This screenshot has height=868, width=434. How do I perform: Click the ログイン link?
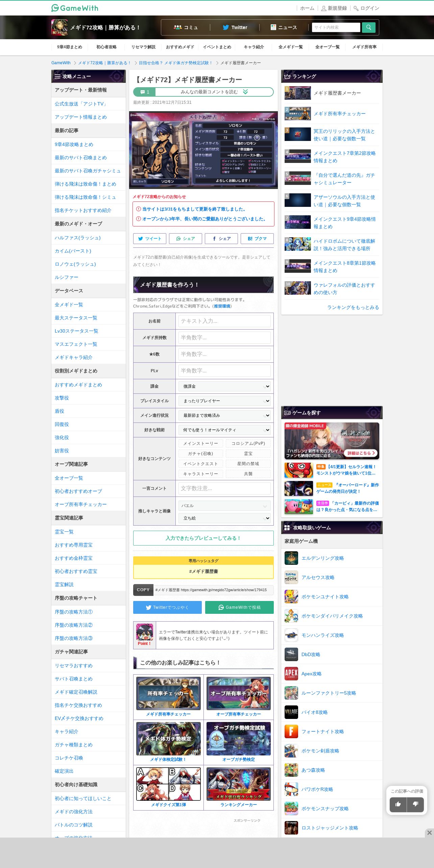pyautogui.click(x=366, y=8)
